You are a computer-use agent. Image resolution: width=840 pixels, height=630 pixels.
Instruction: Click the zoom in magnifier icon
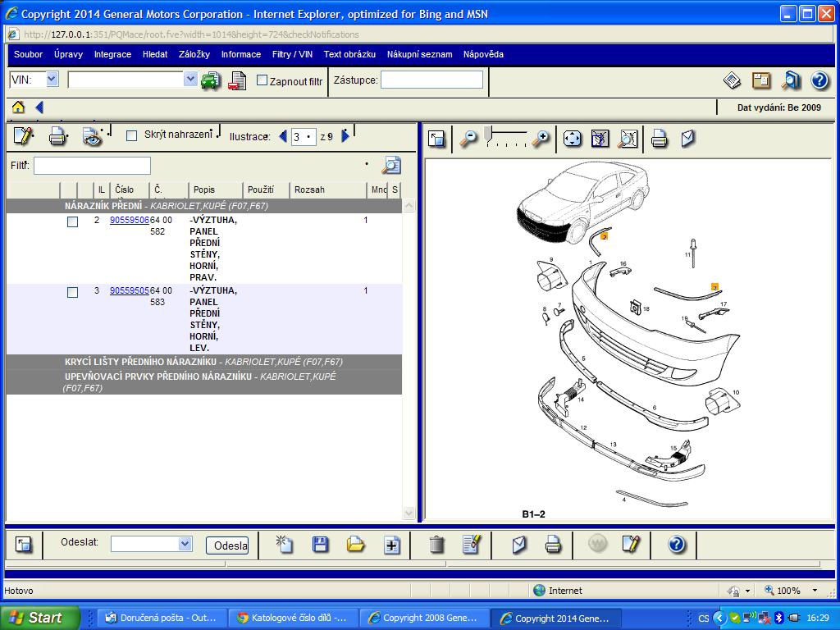click(x=540, y=139)
